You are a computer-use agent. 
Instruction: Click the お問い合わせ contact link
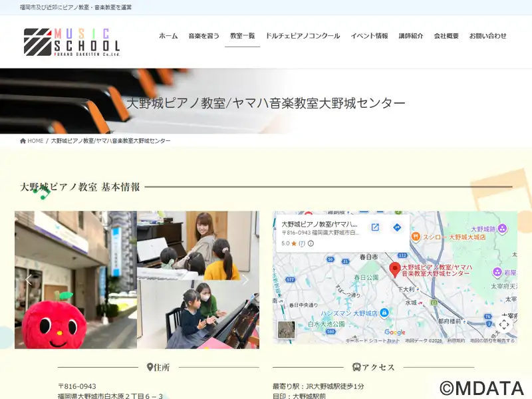[x=487, y=36]
